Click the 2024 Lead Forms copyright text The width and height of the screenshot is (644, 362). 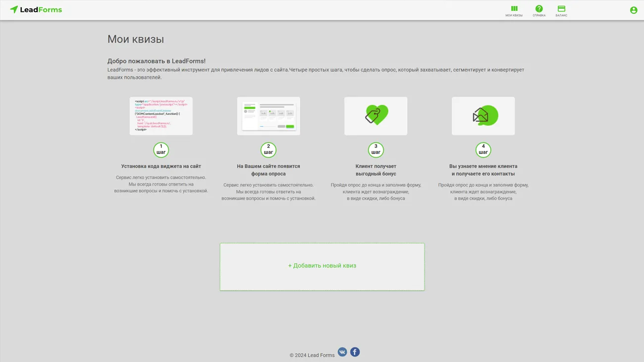pyautogui.click(x=312, y=355)
